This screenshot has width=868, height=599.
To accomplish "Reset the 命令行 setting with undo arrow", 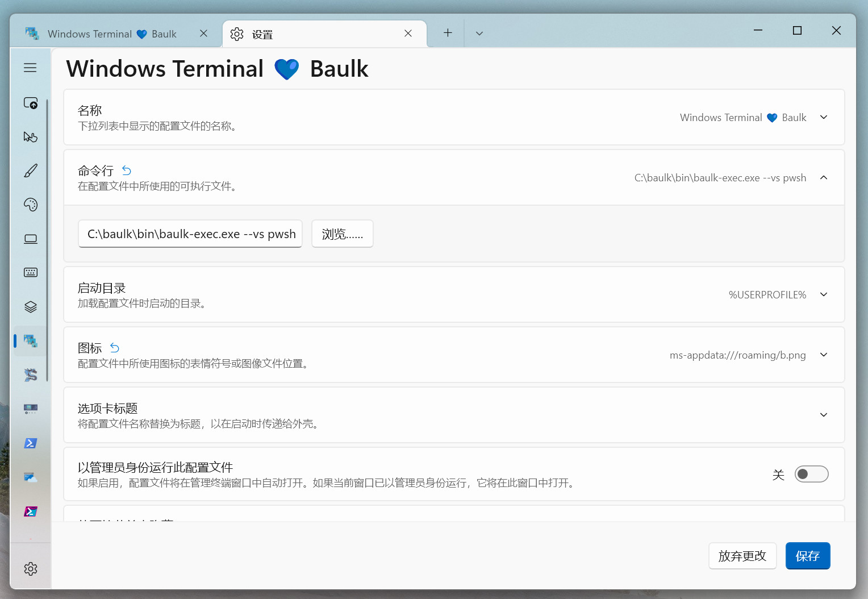I will (127, 170).
